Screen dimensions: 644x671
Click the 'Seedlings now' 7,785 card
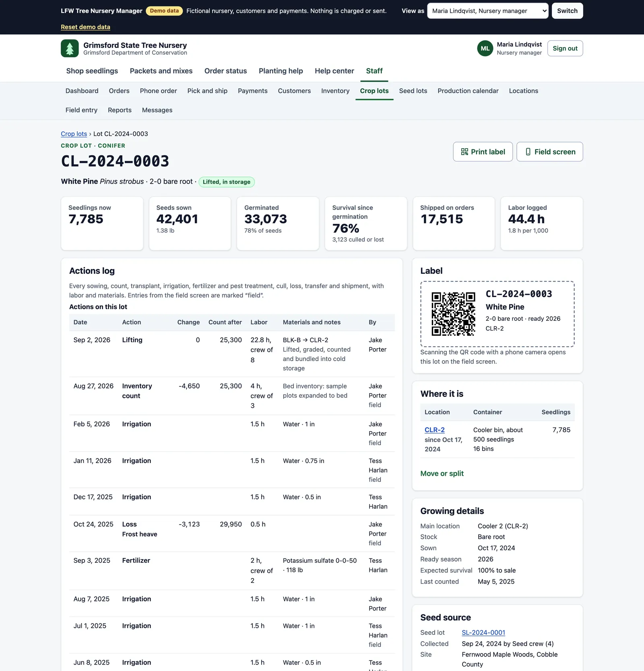[x=102, y=223]
